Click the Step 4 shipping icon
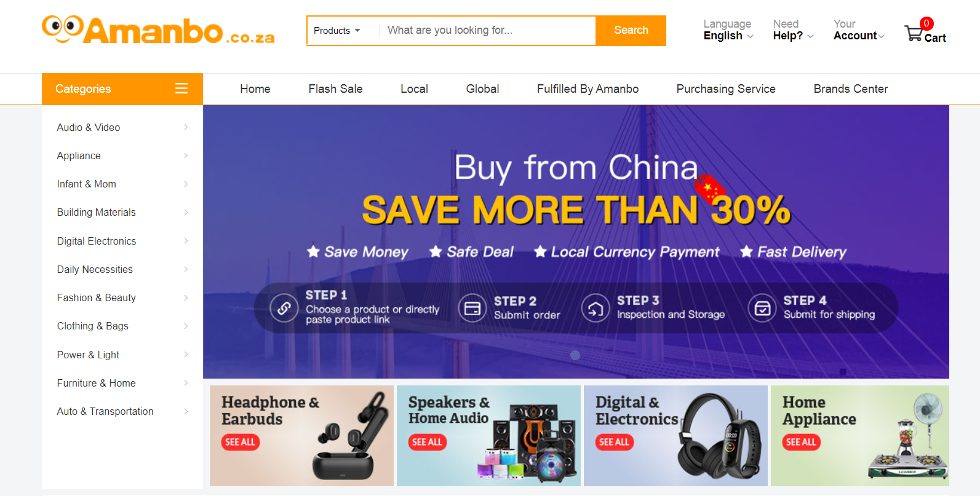980x496 pixels. tap(762, 308)
